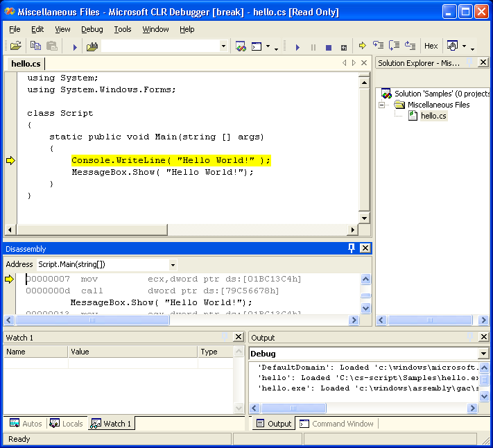Close the Solution Explorer panel
The image size is (493, 448).
coord(483,62)
